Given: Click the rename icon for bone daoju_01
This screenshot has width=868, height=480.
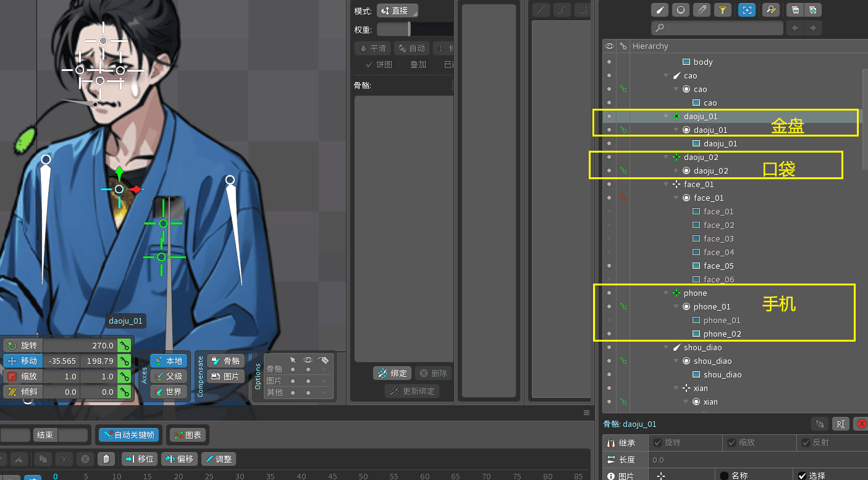Looking at the screenshot, I should 840,424.
